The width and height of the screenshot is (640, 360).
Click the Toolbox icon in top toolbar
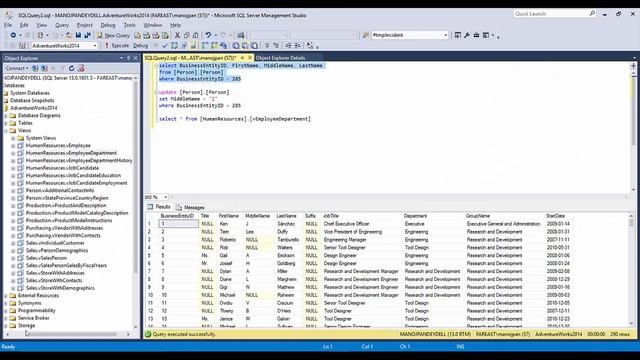click(476, 36)
